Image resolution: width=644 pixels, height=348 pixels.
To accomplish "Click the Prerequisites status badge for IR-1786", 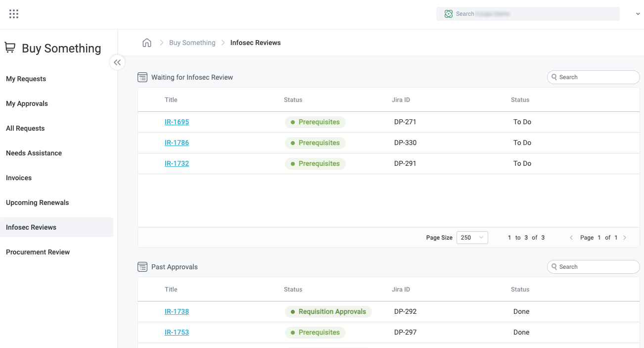I will point(315,143).
